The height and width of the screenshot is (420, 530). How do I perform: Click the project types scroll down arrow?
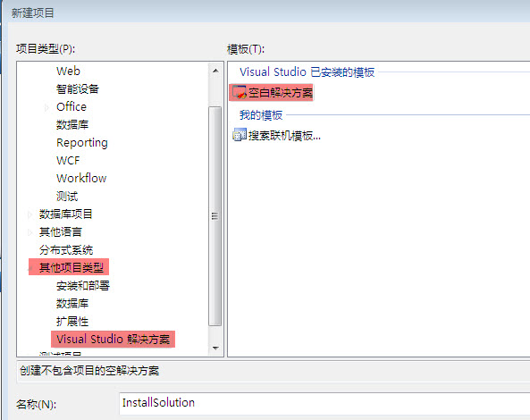click(215, 348)
